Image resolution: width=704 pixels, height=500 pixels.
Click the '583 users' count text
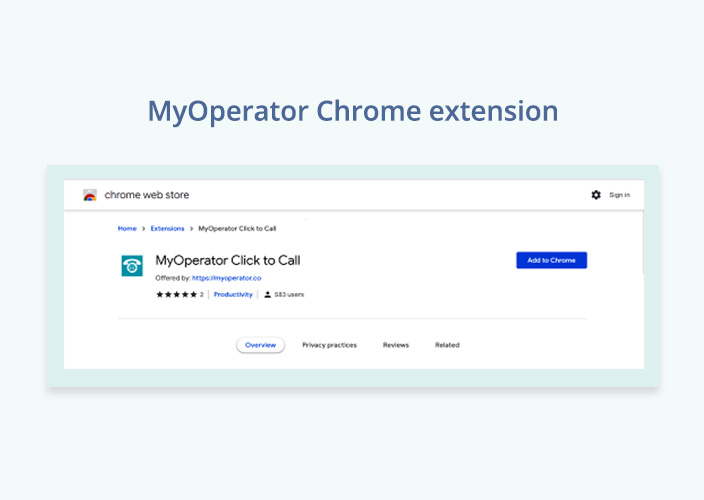[289, 294]
